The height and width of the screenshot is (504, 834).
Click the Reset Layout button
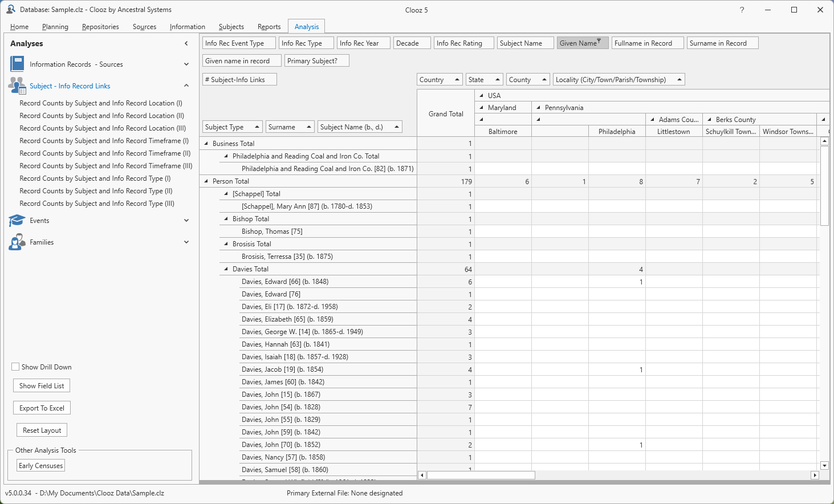[x=42, y=430]
